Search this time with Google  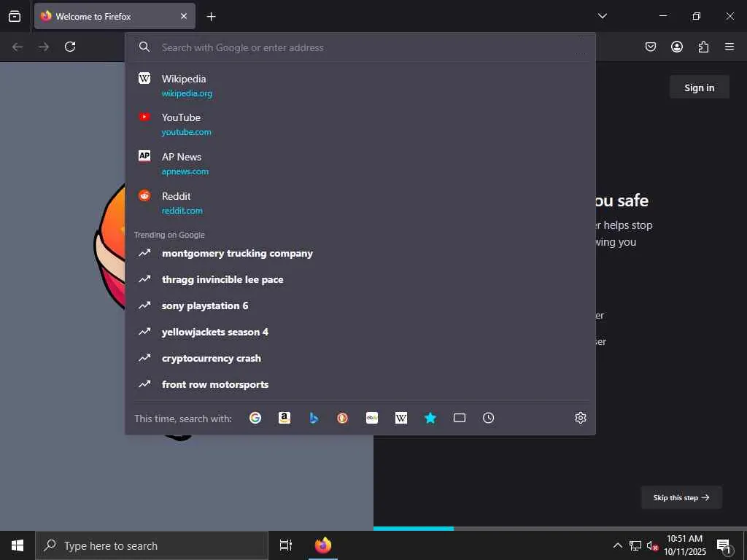coord(255,418)
